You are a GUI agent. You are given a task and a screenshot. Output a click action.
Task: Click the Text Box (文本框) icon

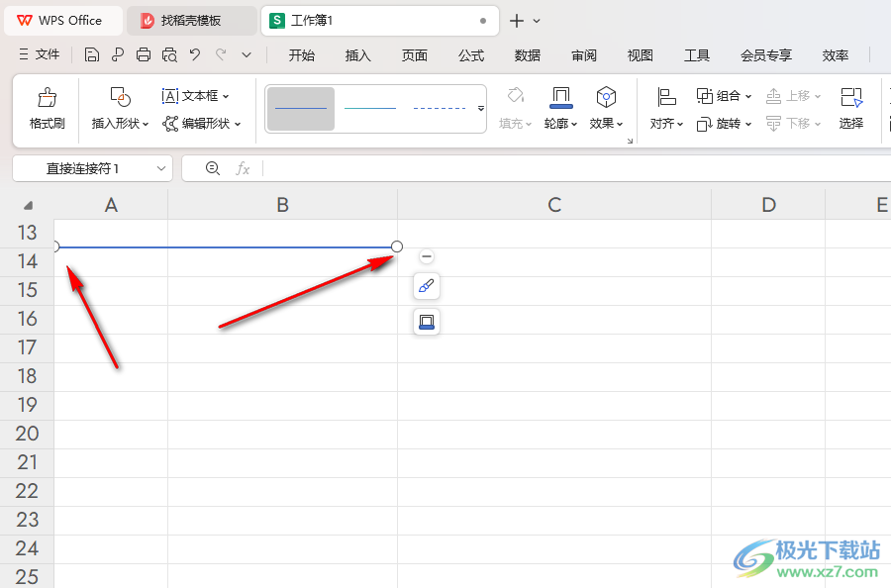click(170, 96)
